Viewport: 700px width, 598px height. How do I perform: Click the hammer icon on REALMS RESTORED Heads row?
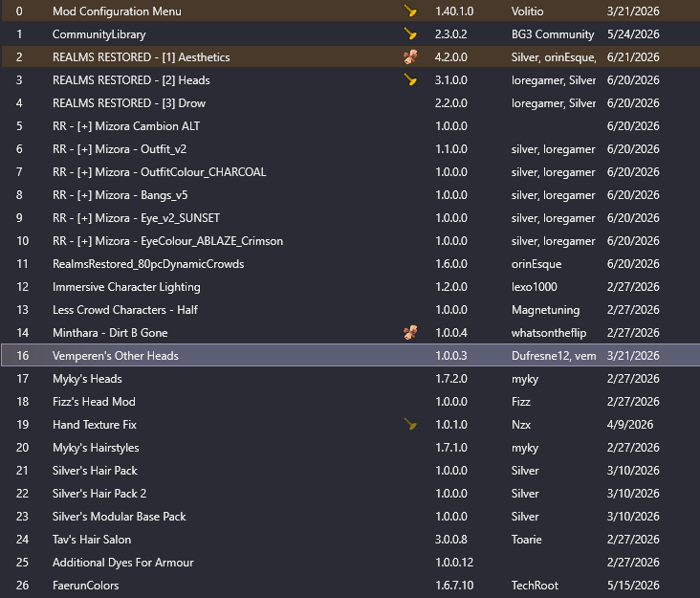(410, 80)
